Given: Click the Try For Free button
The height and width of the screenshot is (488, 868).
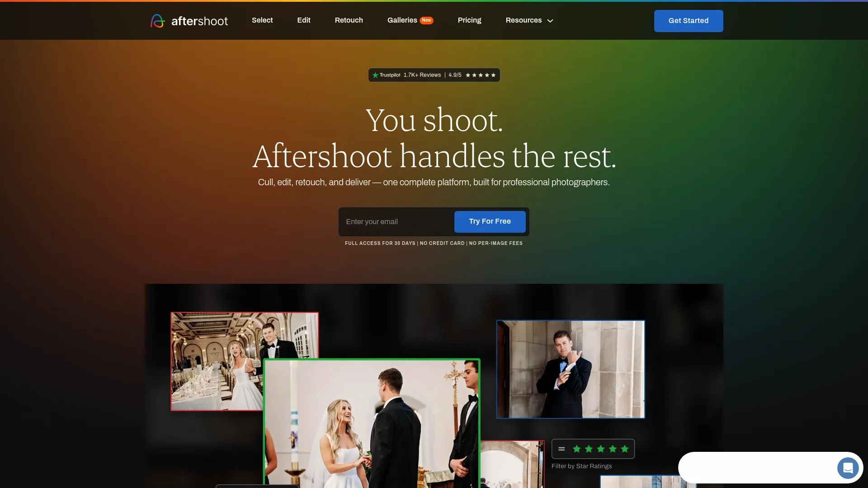Looking at the screenshot, I should pyautogui.click(x=490, y=222).
